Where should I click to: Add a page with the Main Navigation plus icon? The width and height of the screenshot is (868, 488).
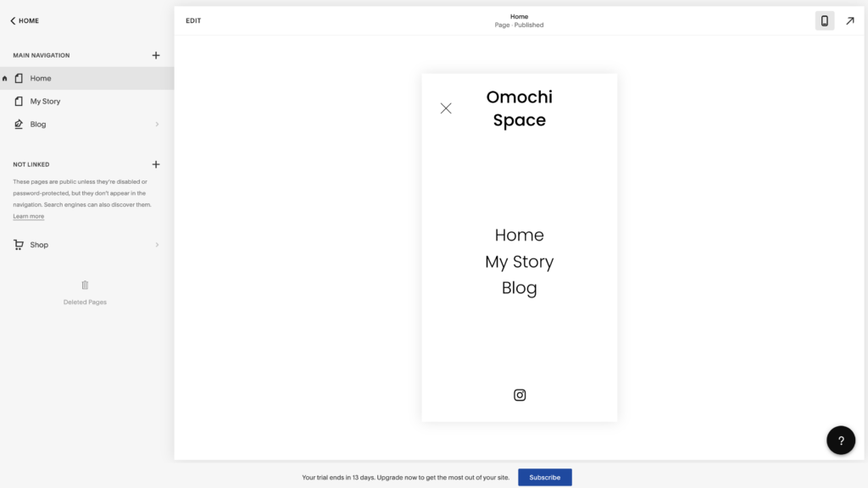(x=156, y=55)
